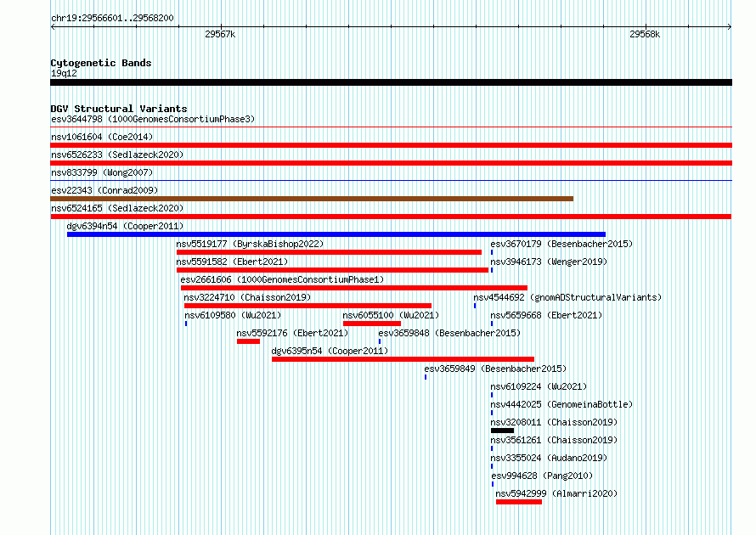
Task: Open the nsv6055100 (Wu2021) label
Action: (391, 315)
